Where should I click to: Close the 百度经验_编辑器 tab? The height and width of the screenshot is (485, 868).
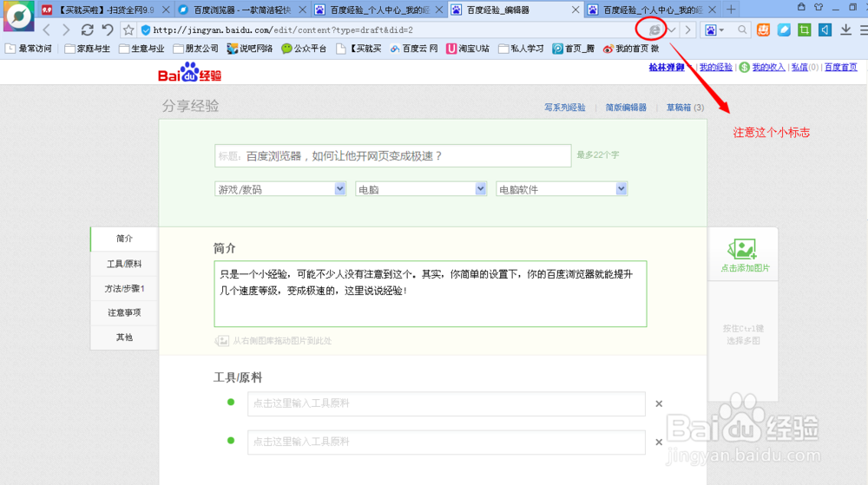[x=575, y=10]
